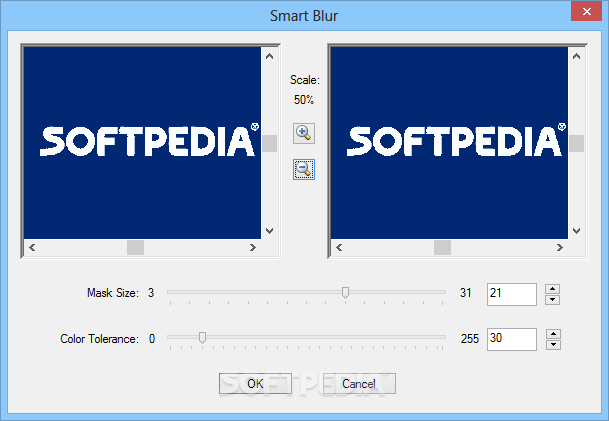Click the Mask Size value field
Image resolution: width=609 pixels, height=421 pixels.
512,294
